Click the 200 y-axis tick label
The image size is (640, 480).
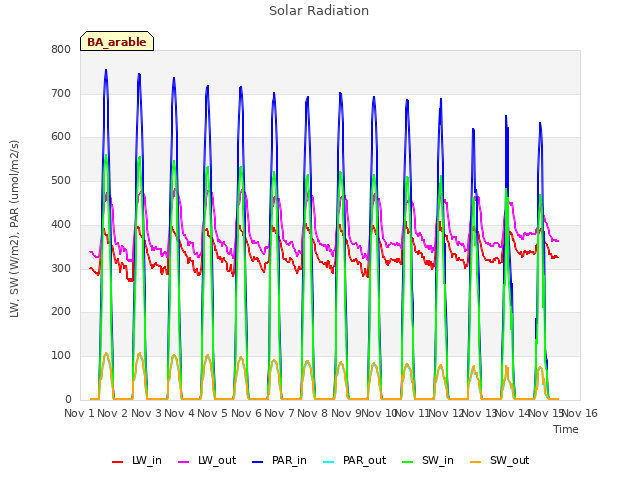61,312
